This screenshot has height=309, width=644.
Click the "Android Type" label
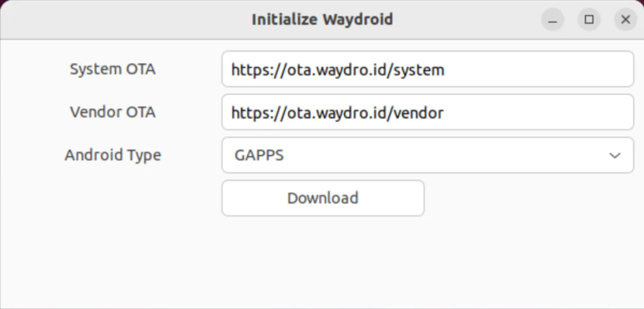coord(113,155)
